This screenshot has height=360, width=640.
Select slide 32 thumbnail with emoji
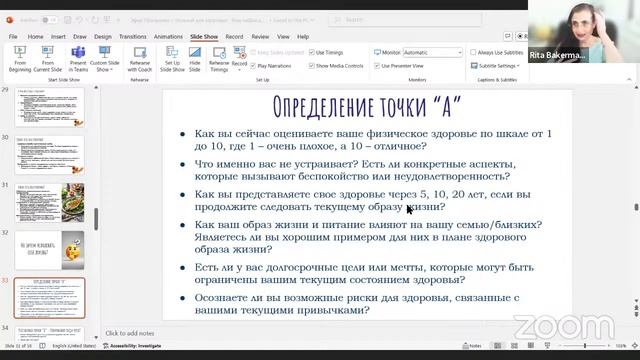(x=49, y=250)
